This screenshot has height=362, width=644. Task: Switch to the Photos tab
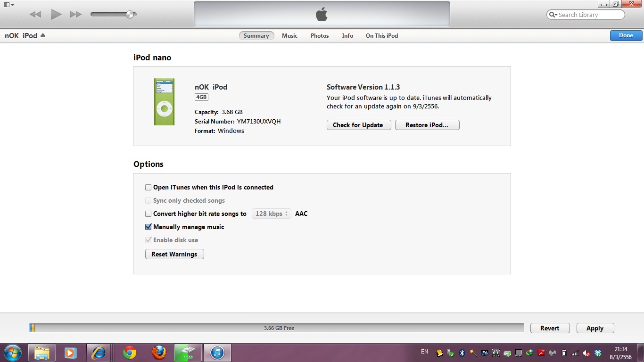tap(320, 36)
